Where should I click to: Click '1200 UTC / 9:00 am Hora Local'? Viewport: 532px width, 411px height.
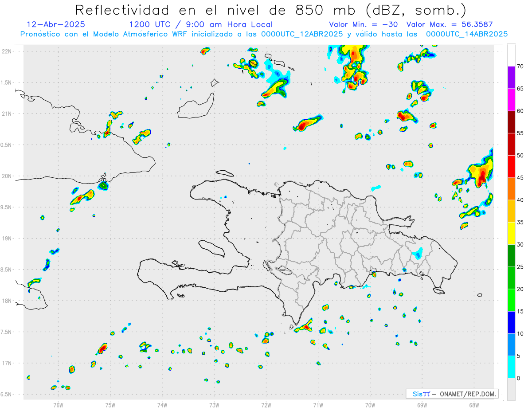point(201,24)
